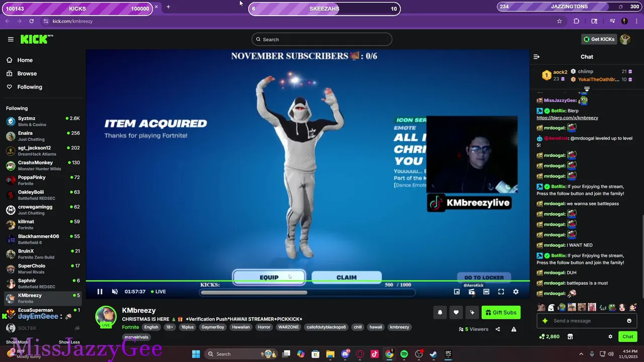
Task: Click the Get KICKs button
Action: (x=599, y=39)
